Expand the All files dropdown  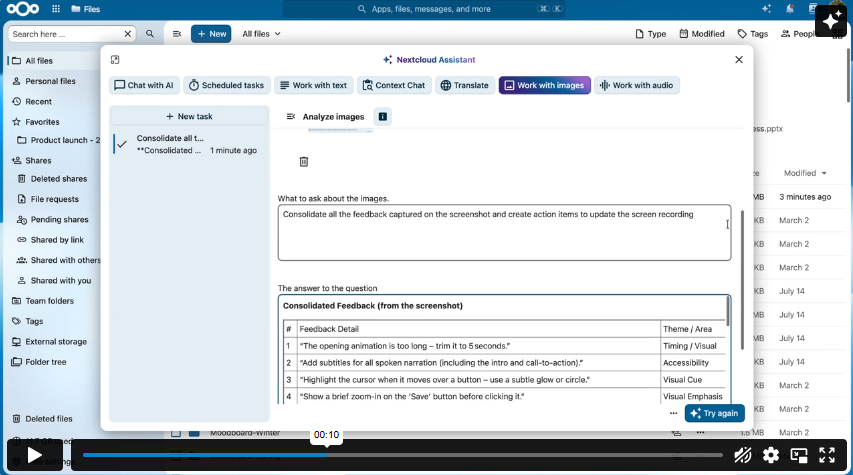[x=262, y=34]
